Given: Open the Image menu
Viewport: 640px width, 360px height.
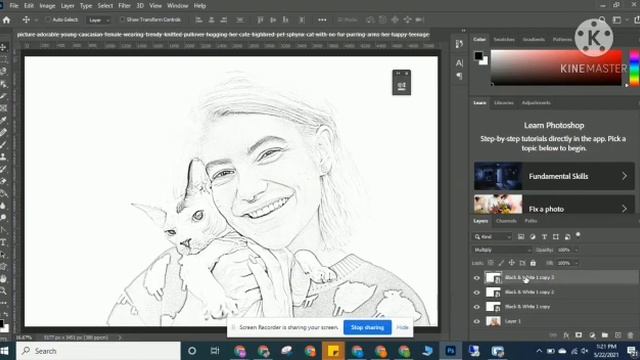Looking at the screenshot, I should click(x=47, y=6).
